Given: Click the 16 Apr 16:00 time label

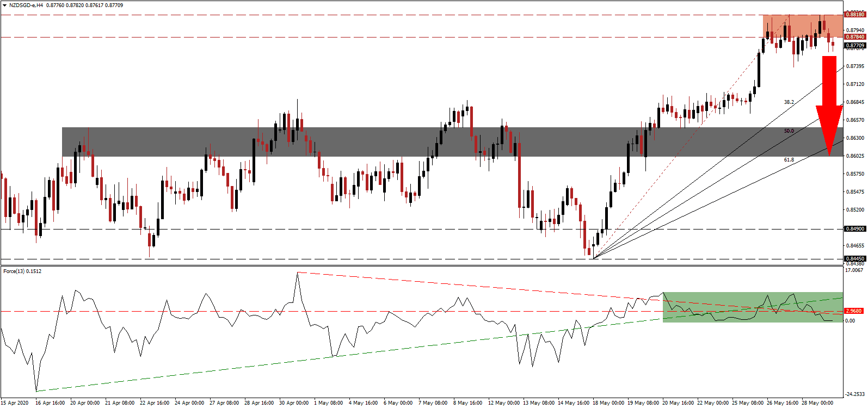Looking at the screenshot, I should coord(50,403).
